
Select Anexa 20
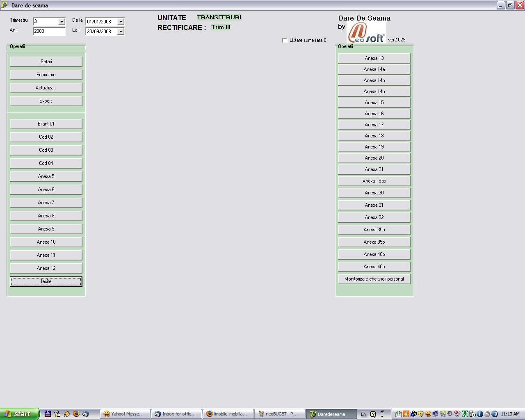pos(374,158)
